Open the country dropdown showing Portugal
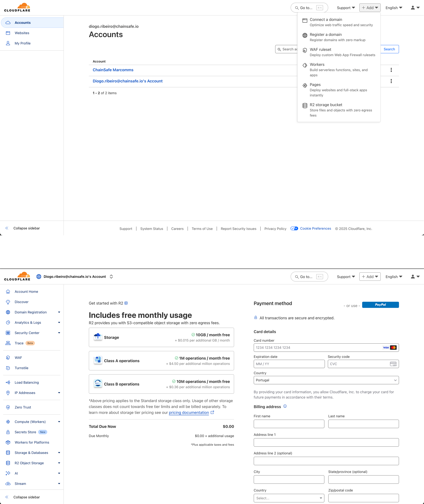The width and height of the screenshot is (424, 504). [326, 380]
